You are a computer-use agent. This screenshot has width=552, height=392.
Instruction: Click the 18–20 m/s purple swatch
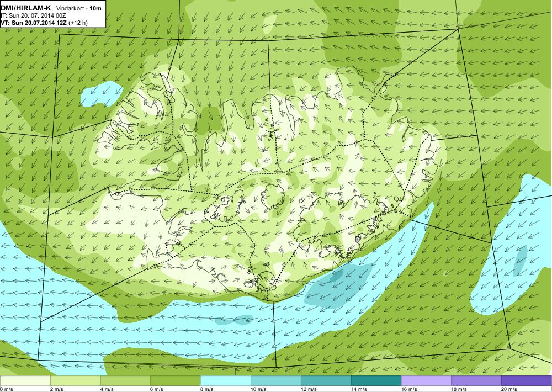coord(476,381)
